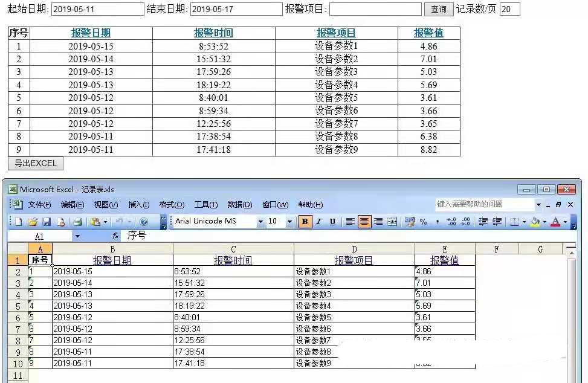Click the Decrease Decimal icon
The width and height of the screenshot is (588, 383).
466,222
